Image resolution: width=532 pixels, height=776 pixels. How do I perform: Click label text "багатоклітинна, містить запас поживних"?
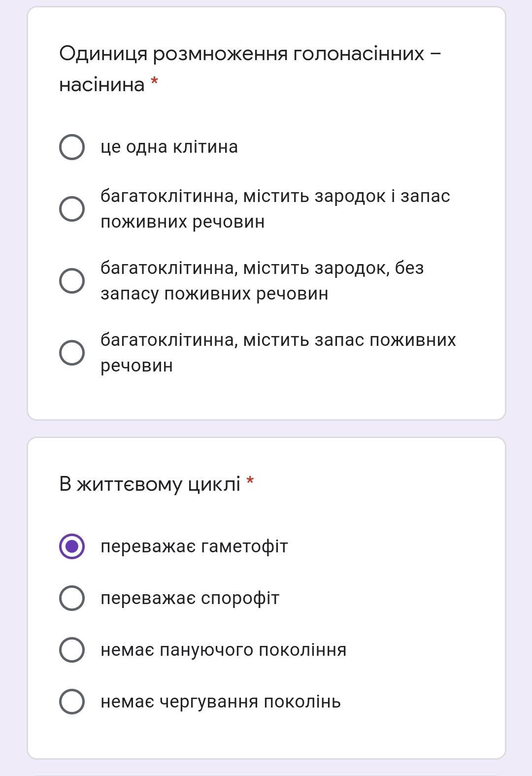278,340
